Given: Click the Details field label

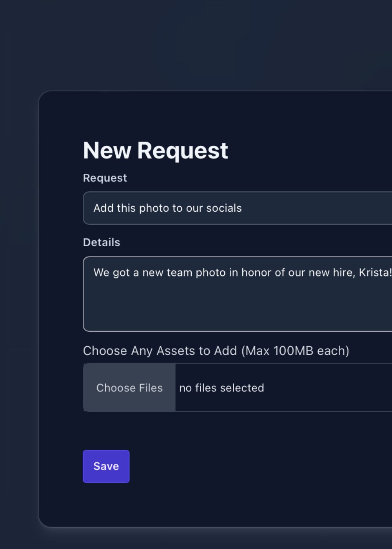Looking at the screenshot, I should 102,242.
